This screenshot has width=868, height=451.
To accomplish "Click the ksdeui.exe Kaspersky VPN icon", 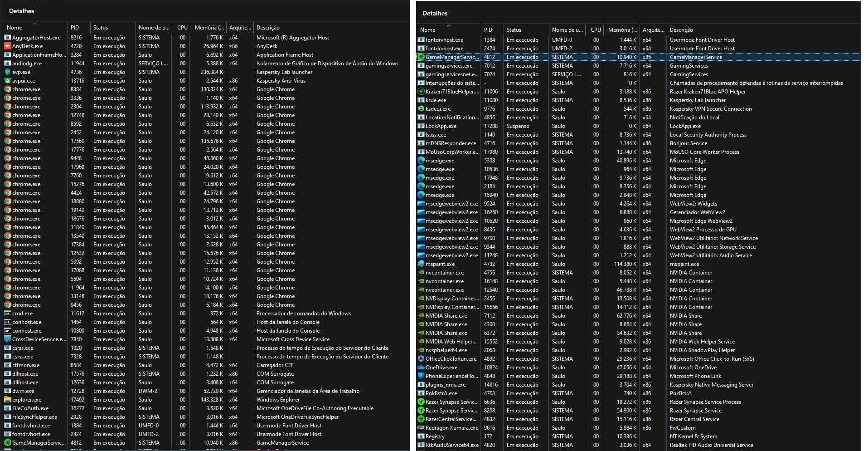I will tap(421, 109).
